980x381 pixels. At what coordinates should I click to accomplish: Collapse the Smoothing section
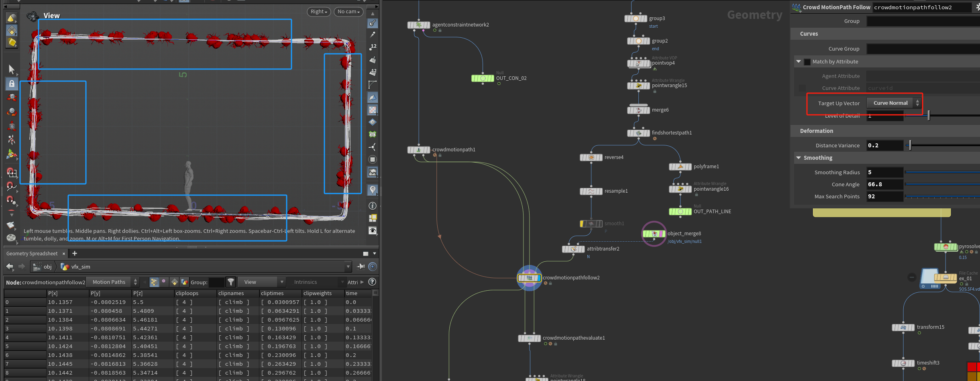[799, 158]
